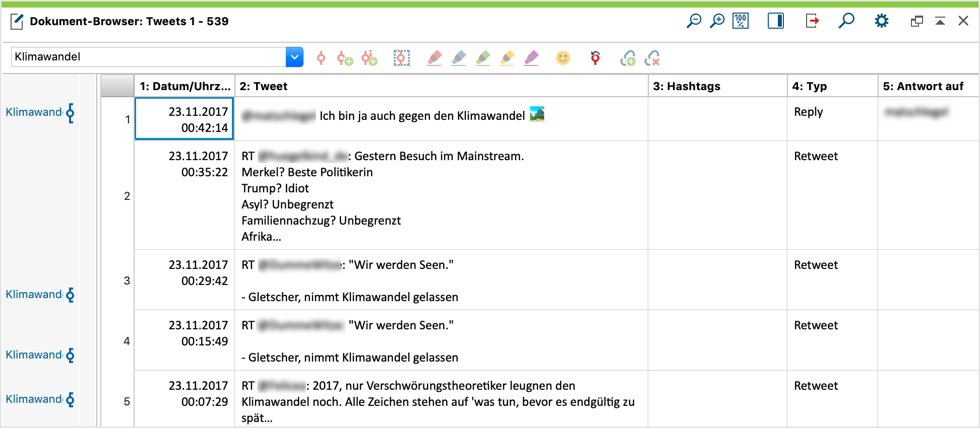Select the Retweet cell in row 5

coord(832,399)
